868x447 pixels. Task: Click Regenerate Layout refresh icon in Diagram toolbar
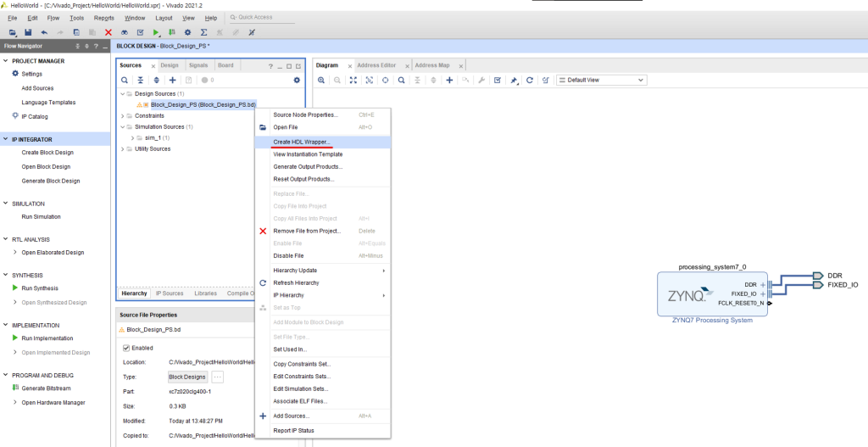[x=530, y=81]
